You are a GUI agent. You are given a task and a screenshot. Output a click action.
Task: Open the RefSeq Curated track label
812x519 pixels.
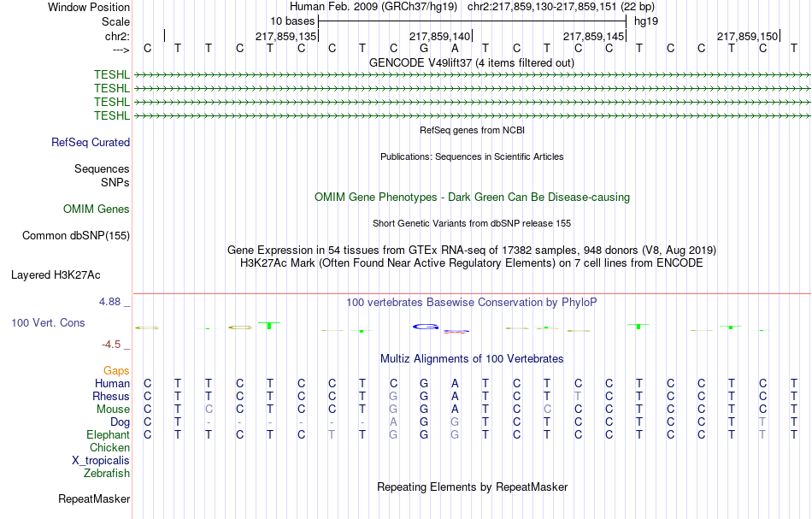(91, 142)
